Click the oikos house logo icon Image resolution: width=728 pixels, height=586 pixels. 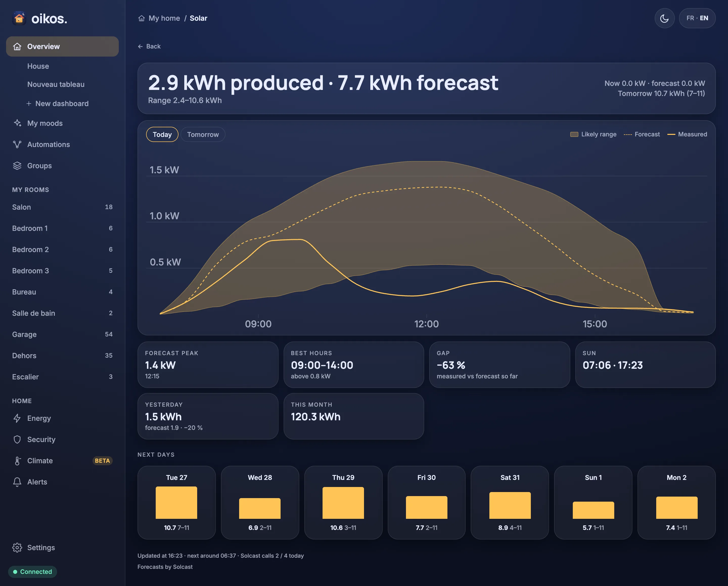pyautogui.click(x=19, y=19)
